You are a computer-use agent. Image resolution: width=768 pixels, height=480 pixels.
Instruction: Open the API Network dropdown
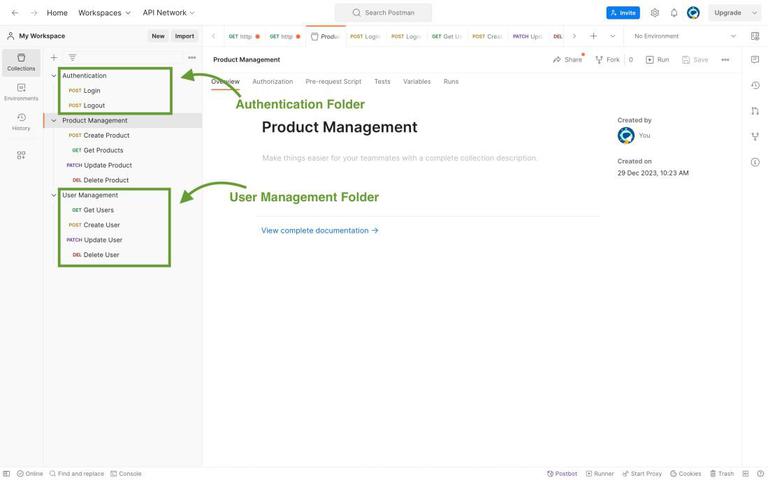click(x=168, y=13)
